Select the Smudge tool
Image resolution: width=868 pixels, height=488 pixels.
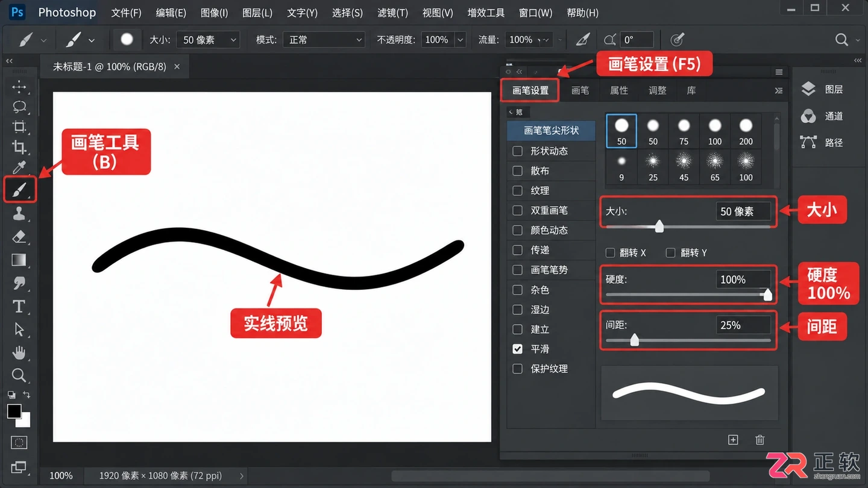pyautogui.click(x=19, y=283)
